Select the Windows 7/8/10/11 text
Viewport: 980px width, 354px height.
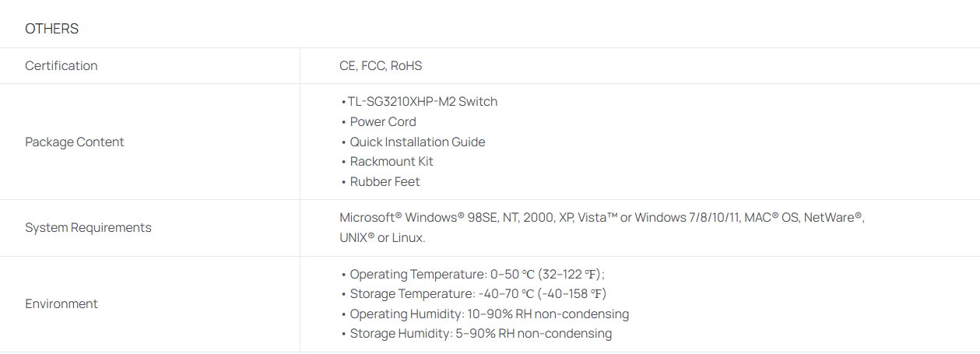[687, 218]
